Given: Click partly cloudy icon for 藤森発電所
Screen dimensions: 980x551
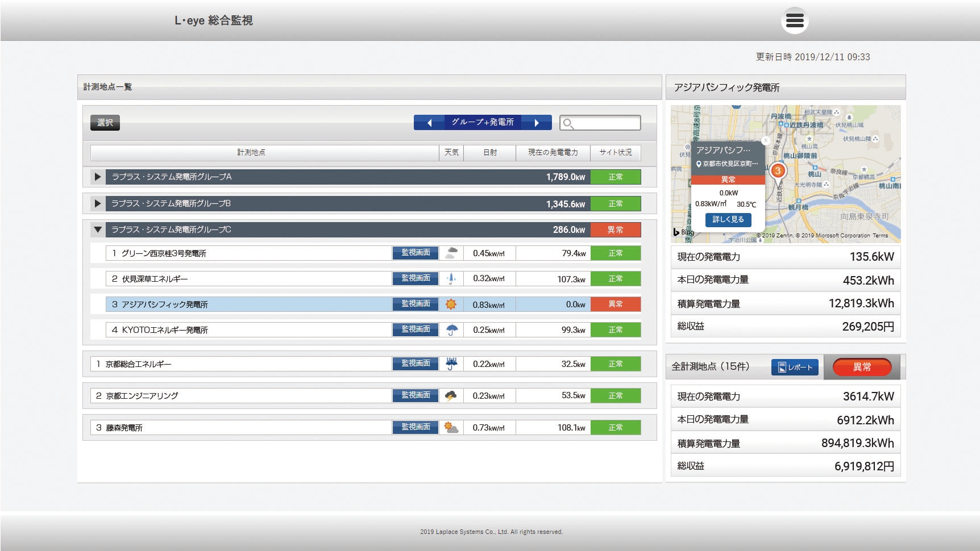Looking at the screenshot, I should [x=451, y=428].
